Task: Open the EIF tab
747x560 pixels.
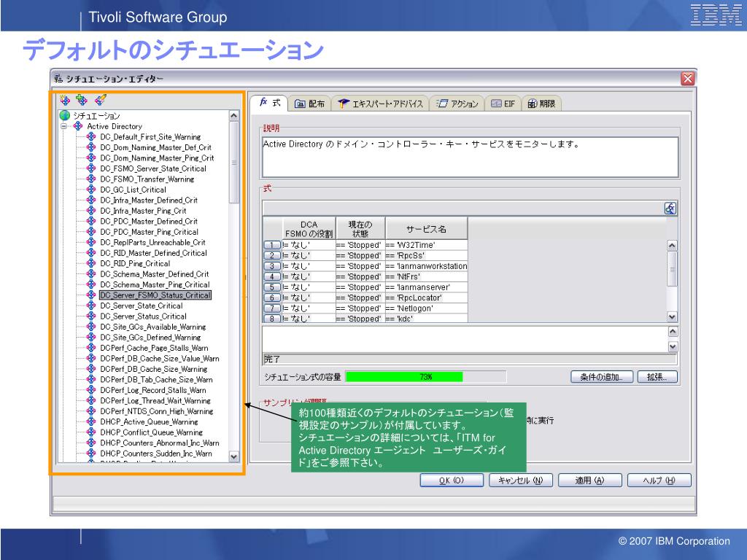Action: point(503,104)
